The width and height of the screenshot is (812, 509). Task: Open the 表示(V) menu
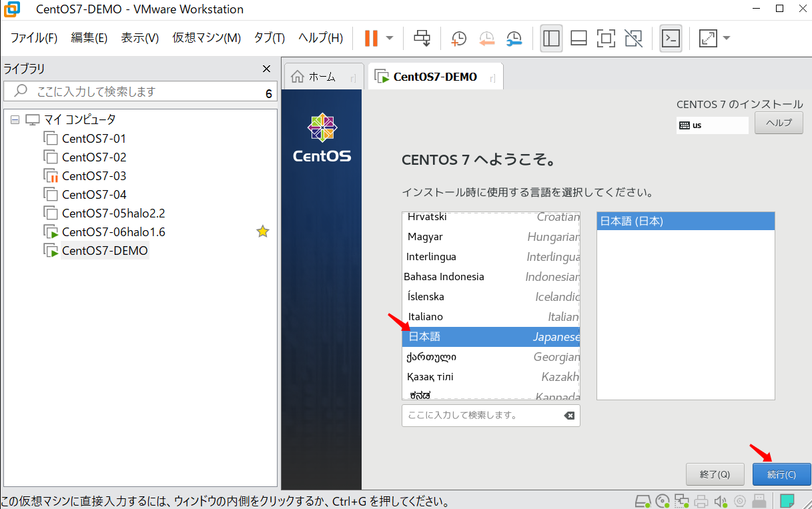pyautogui.click(x=140, y=38)
